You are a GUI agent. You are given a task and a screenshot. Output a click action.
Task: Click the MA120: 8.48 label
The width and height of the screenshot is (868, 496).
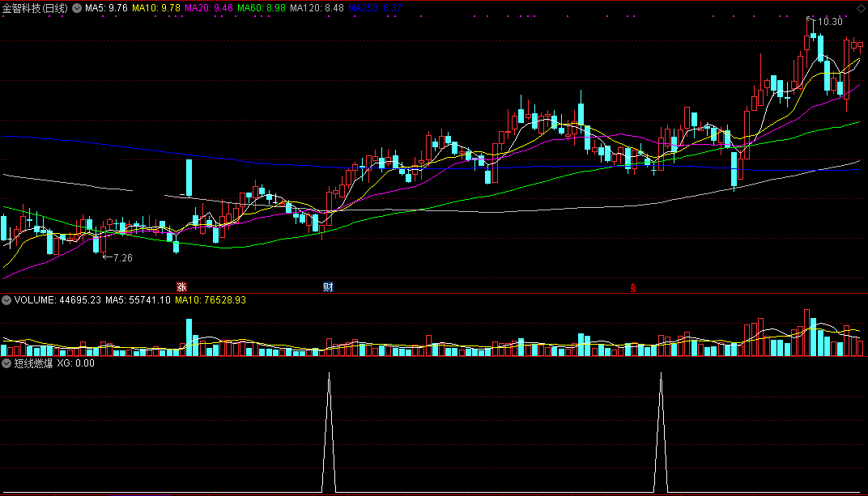click(x=317, y=8)
